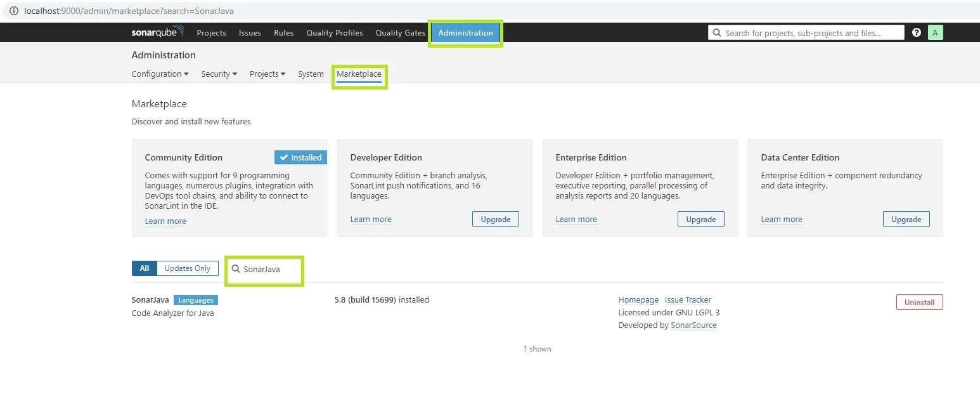Click the Installed badge on Community Edition
The image size is (980, 420).
(300, 157)
